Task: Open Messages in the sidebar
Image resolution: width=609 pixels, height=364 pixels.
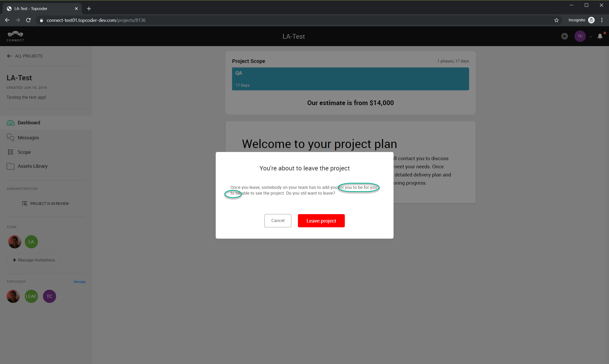Action: pos(28,138)
